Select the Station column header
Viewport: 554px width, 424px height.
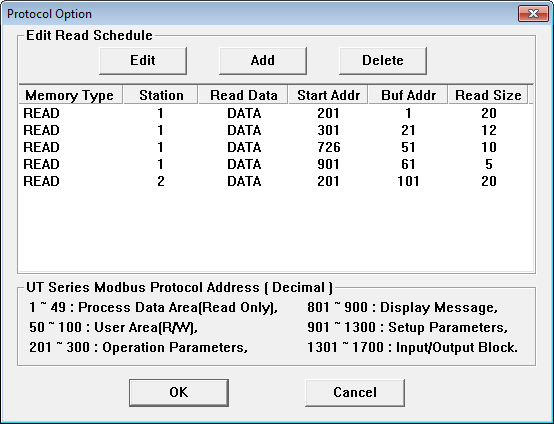click(x=161, y=95)
